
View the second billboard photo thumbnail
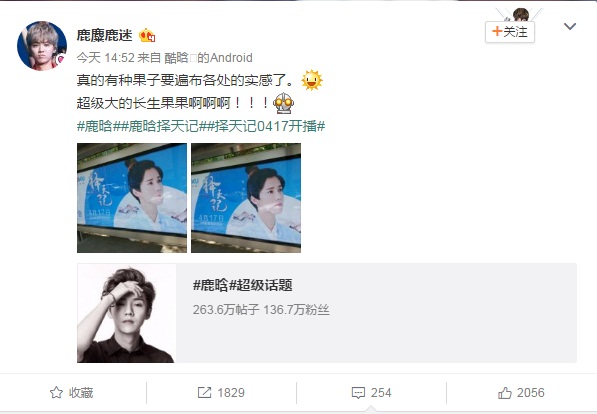click(246, 198)
